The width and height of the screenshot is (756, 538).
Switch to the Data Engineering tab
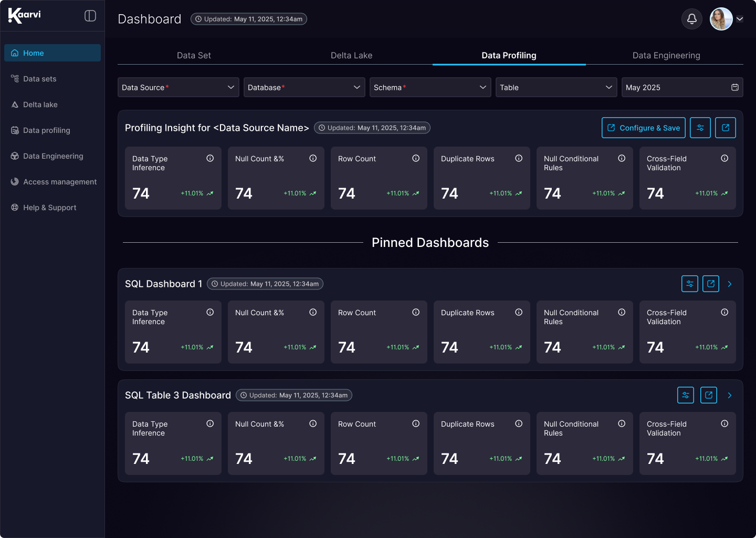tap(666, 55)
